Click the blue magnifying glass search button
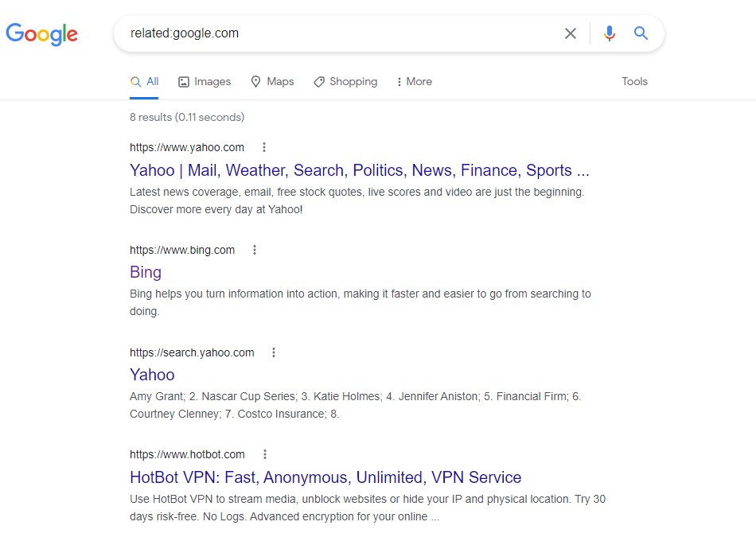Image resolution: width=756 pixels, height=541 pixels. (x=641, y=33)
